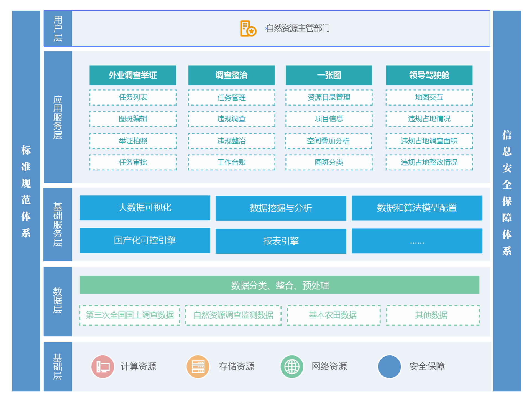Click the red 计算资源 computer icon

[x=103, y=367]
